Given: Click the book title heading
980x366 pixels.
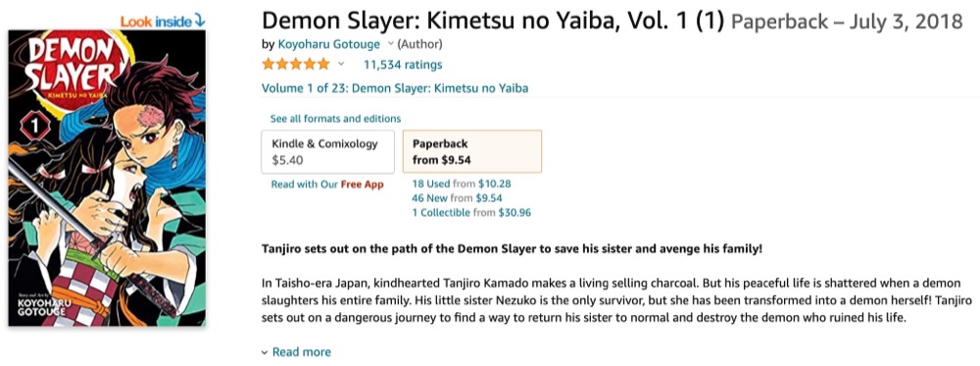Looking at the screenshot, I should click(x=493, y=22).
